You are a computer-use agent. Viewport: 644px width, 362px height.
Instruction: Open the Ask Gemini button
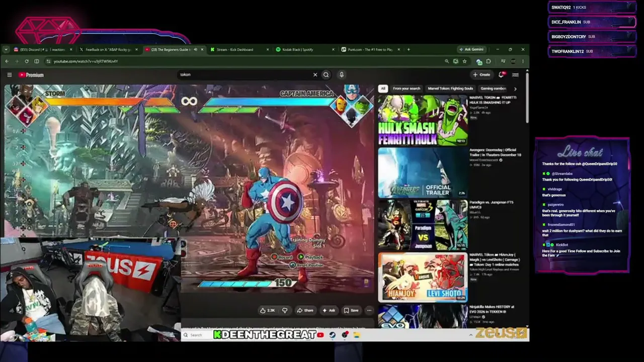pos(471,49)
